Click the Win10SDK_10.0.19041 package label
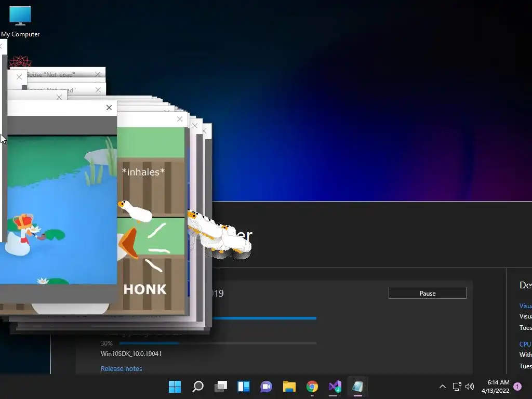 pos(131,353)
